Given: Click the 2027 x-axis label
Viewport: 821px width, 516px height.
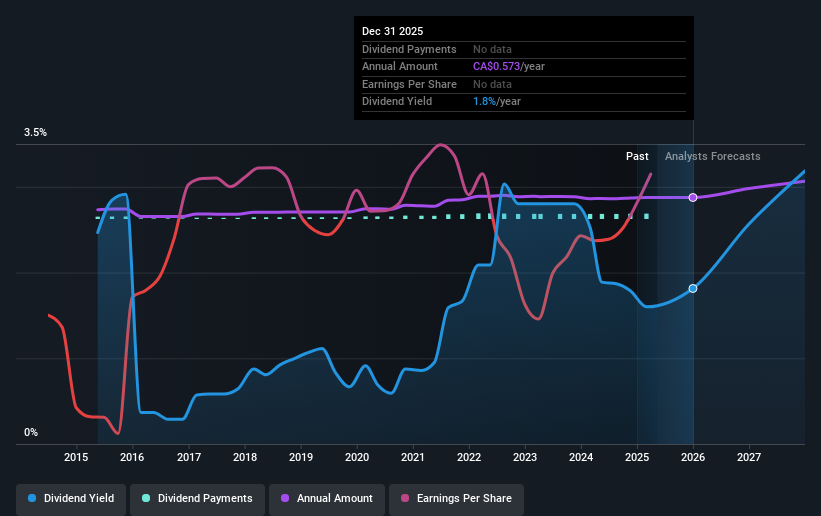Looking at the screenshot, I should pyautogui.click(x=749, y=457).
